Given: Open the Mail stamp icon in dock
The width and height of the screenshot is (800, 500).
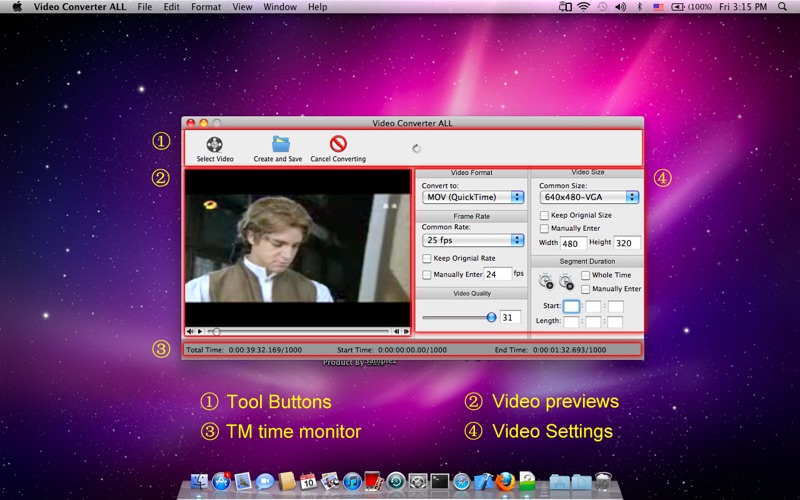Looking at the screenshot, I should (x=243, y=481).
